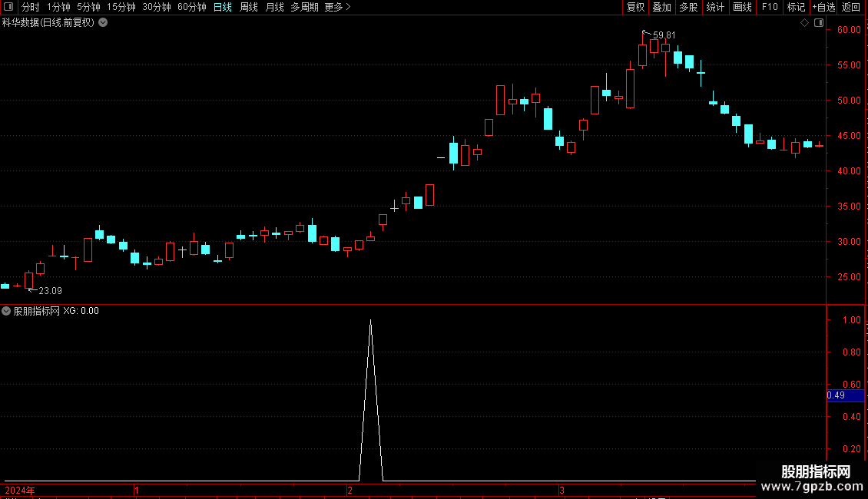Click the 59.81 high price label
This screenshot has height=499, width=868.
(664, 35)
